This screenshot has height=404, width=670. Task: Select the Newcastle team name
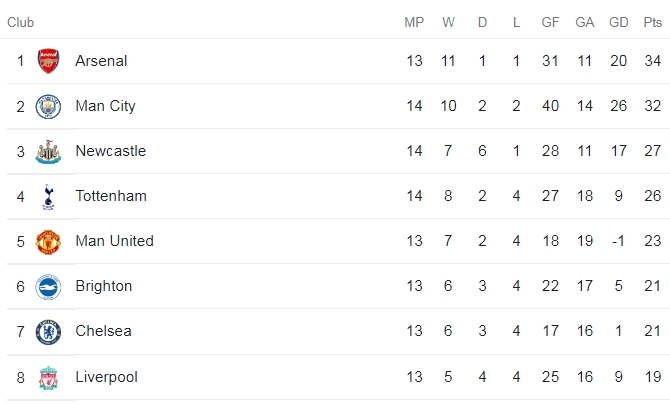click(111, 151)
